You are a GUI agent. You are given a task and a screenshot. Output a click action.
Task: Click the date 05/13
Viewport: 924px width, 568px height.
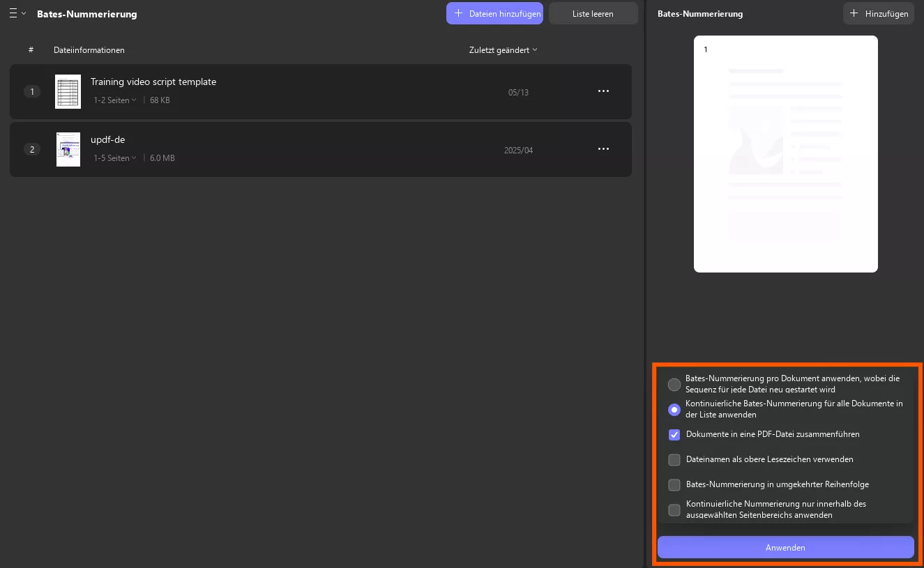(x=519, y=92)
